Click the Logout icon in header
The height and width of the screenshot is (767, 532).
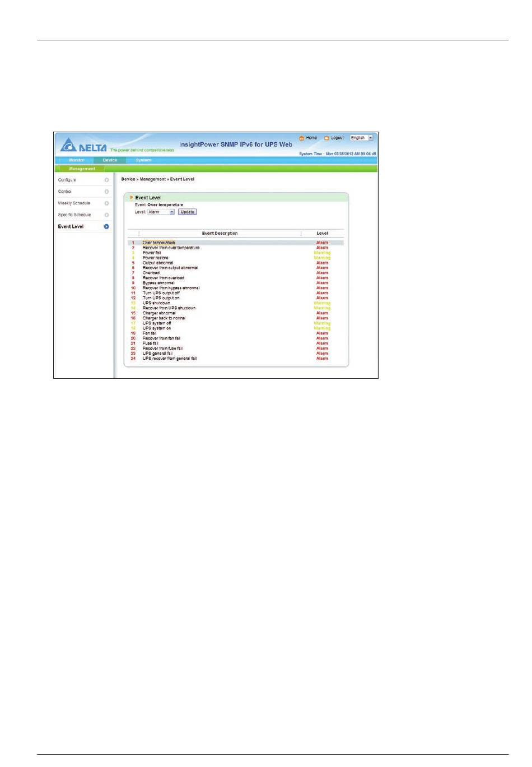coord(326,138)
